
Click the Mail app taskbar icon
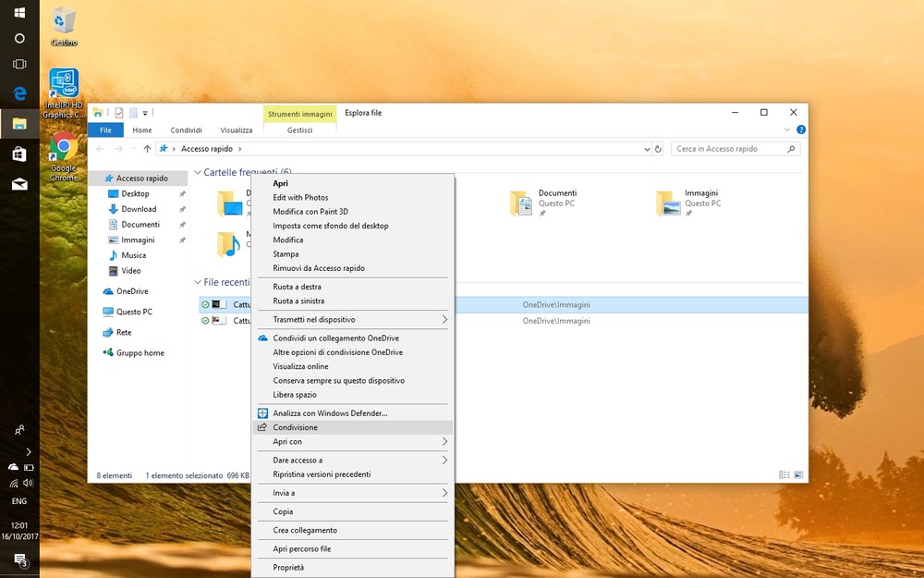[x=19, y=184]
